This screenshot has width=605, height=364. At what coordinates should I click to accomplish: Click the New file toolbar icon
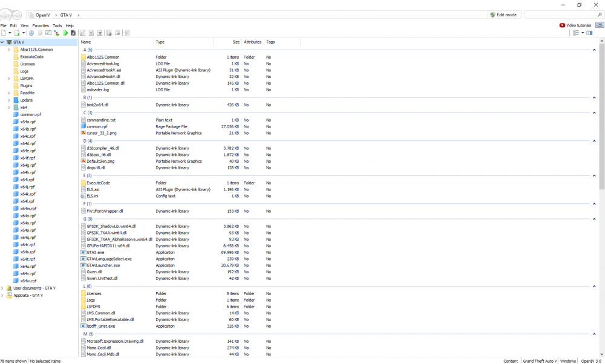coord(3,33)
